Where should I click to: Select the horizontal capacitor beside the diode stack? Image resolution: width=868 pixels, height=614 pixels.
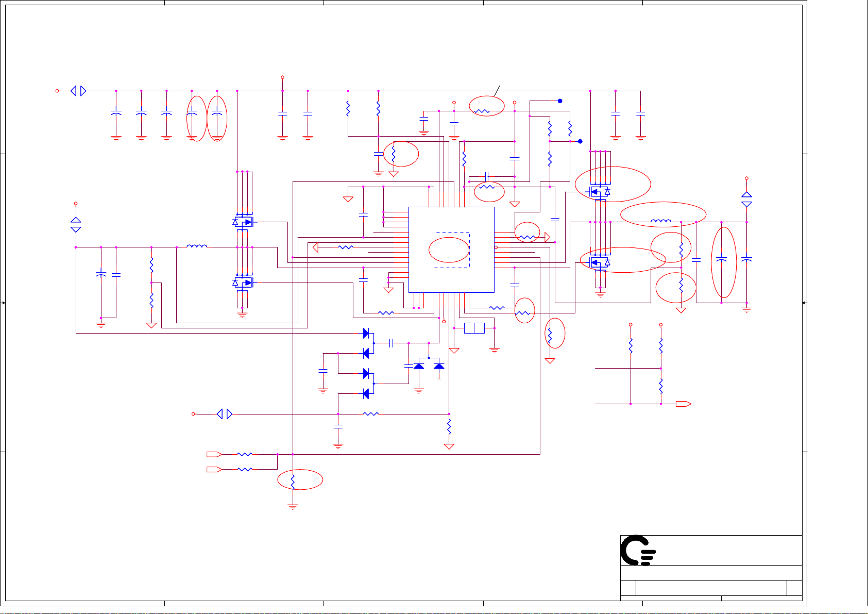pos(392,343)
